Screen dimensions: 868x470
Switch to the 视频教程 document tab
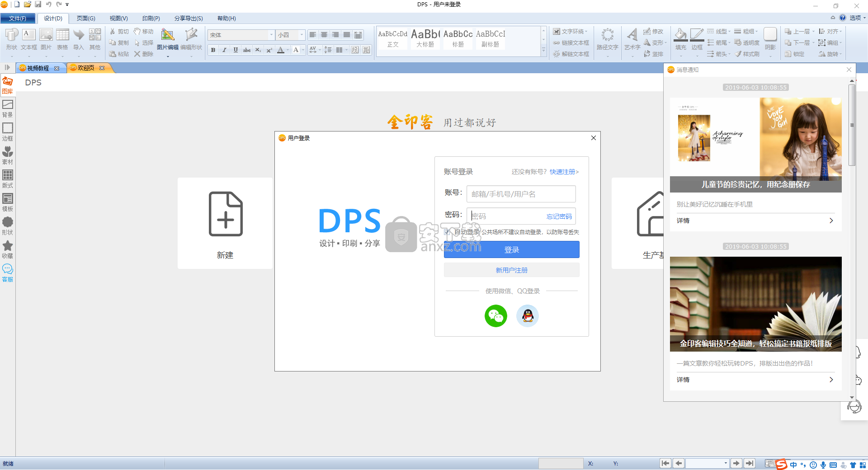(x=38, y=68)
